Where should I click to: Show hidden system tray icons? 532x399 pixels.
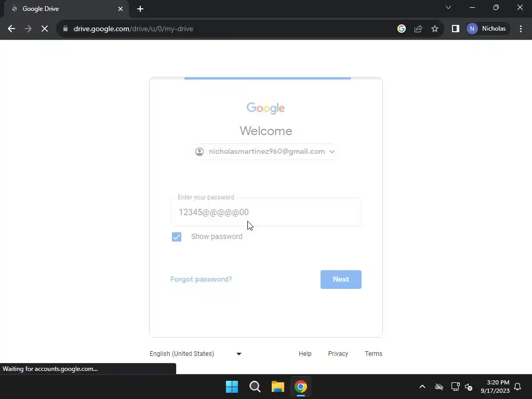[422, 387]
